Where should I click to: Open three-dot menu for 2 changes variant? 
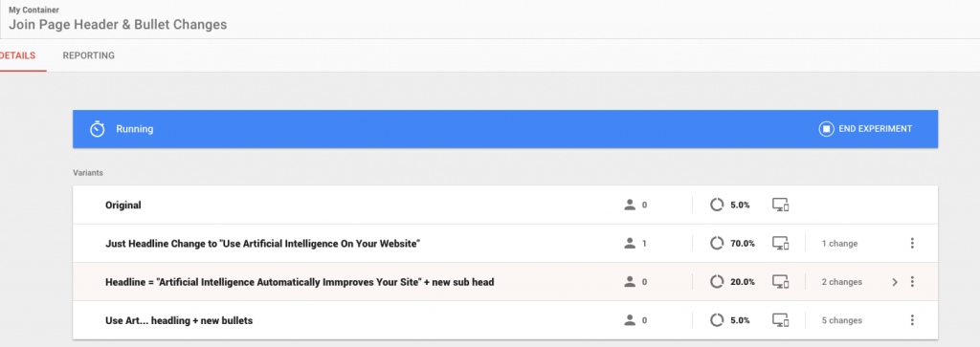(x=912, y=282)
